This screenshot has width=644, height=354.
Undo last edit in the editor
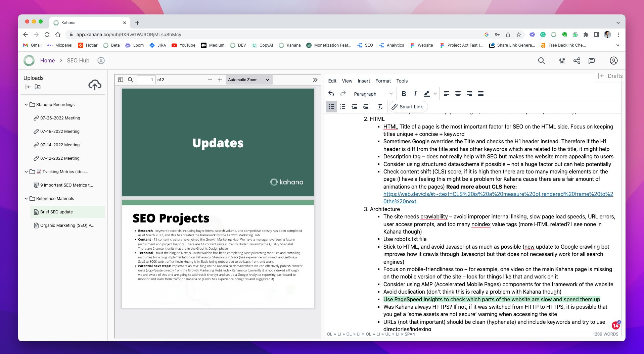tap(331, 94)
